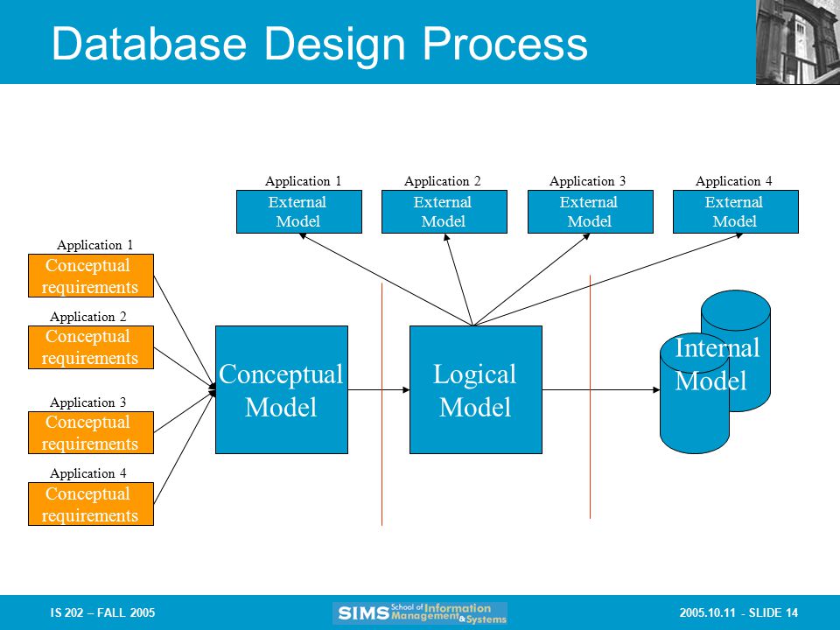Viewport: 840px width, 630px height.
Task: Click the "2005.10.11 - SLIDE 14" footer text
Action: (x=738, y=612)
